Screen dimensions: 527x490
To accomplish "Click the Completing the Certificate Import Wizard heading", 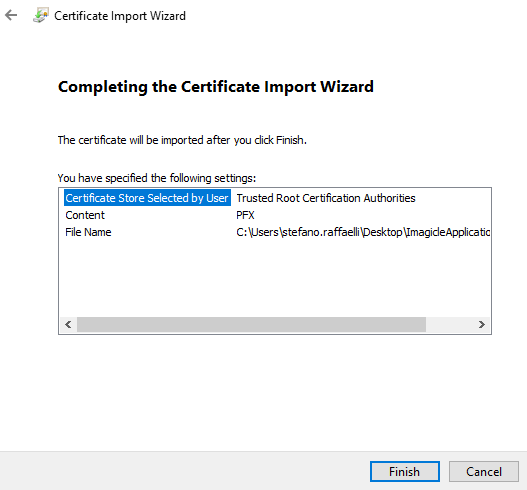I will click(216, 87).
